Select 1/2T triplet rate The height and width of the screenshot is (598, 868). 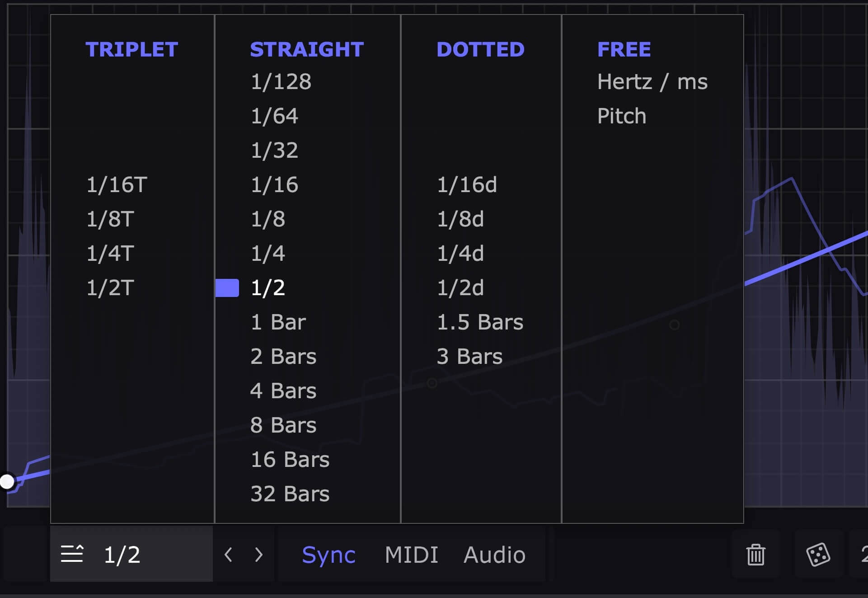(110, 288)
